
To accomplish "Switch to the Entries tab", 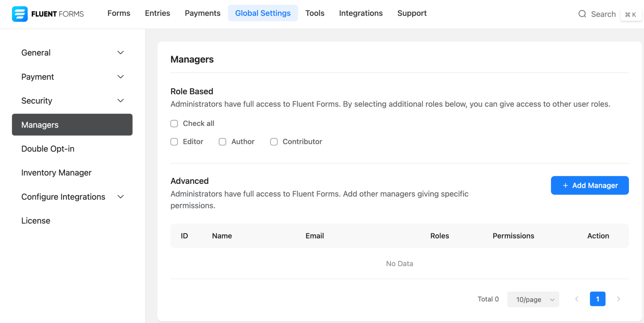I will point(157,13).
